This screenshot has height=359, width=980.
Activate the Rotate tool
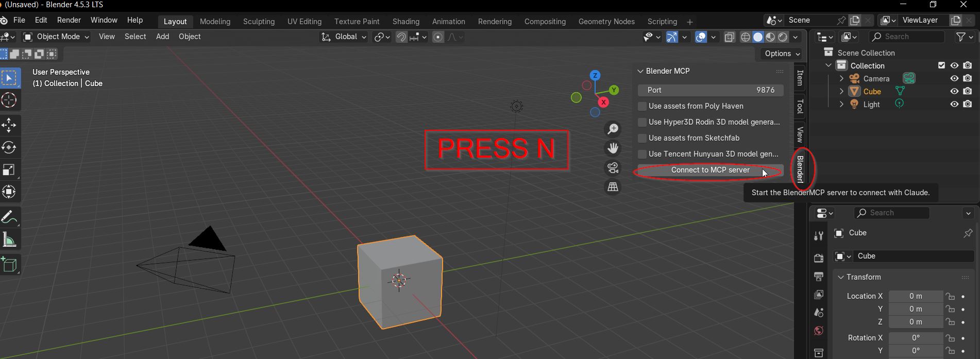(x=9, y=147)
